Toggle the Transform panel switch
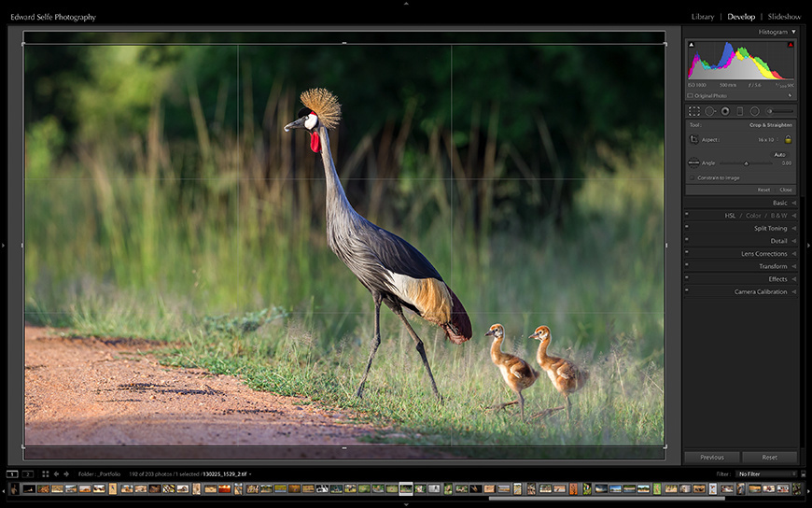This screenshot has width=812, height=508. (687, 264)
